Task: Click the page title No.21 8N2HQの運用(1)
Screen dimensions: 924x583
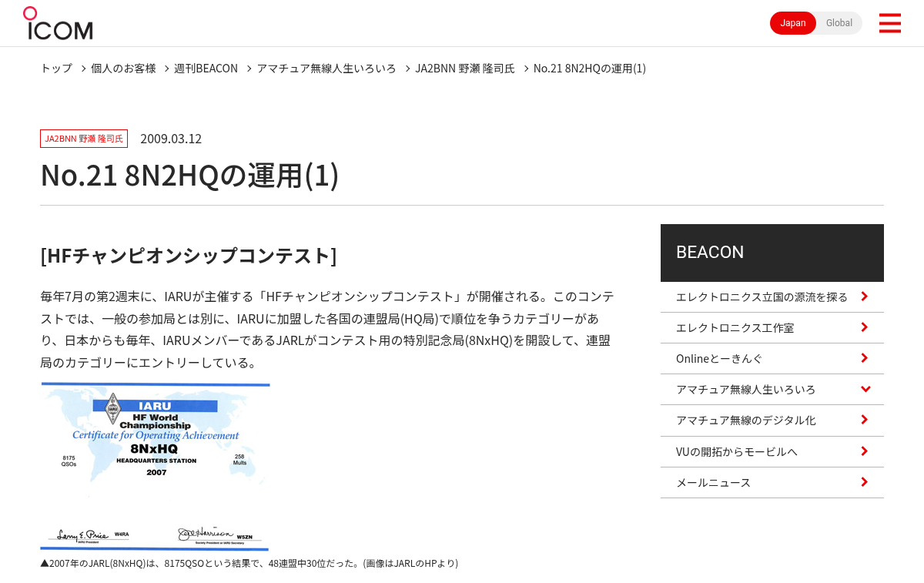Action: 189,175
